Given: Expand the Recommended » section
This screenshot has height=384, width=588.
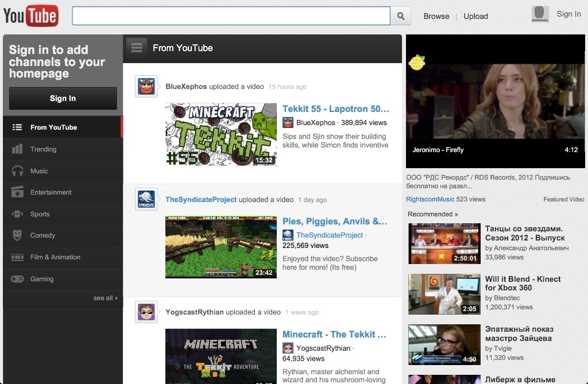Looking at the screenshot, I should [432, 214].
